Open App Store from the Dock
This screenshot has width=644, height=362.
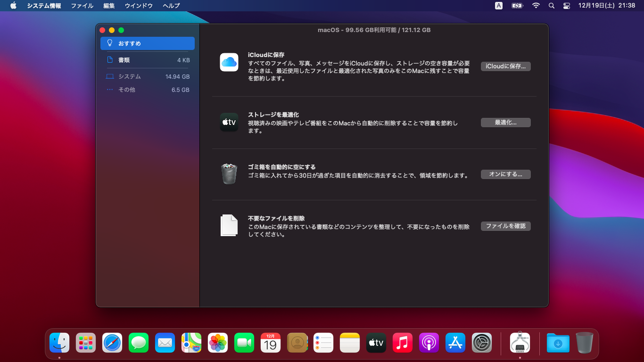[455, 343]
